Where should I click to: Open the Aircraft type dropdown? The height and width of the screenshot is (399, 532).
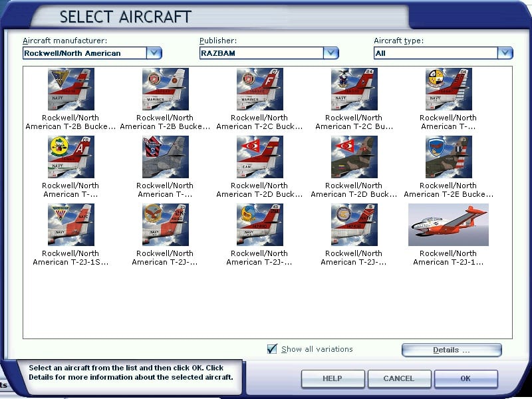point(505,53)
